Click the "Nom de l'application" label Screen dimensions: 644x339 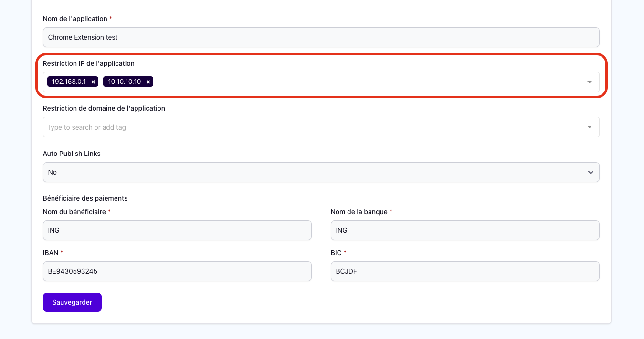[x=75, y=19]
